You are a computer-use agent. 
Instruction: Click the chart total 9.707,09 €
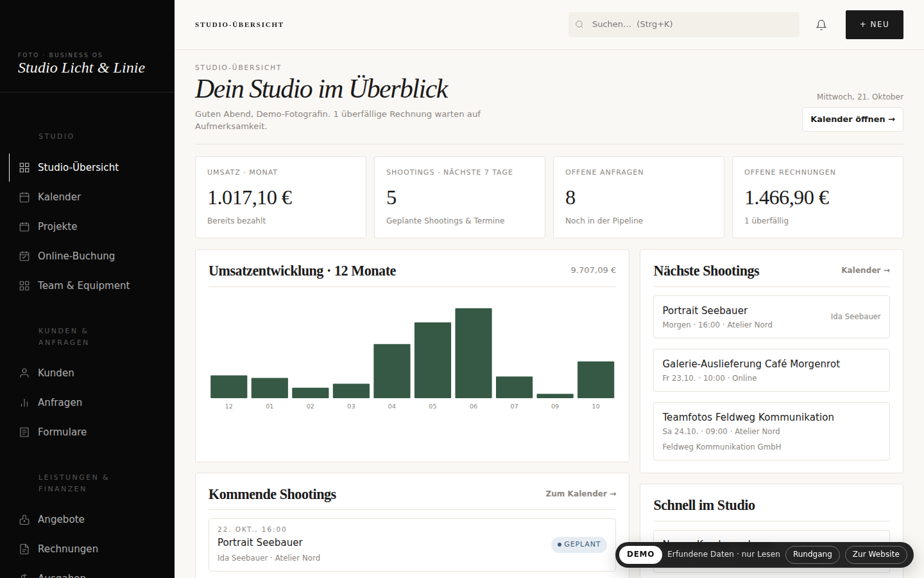593,270
